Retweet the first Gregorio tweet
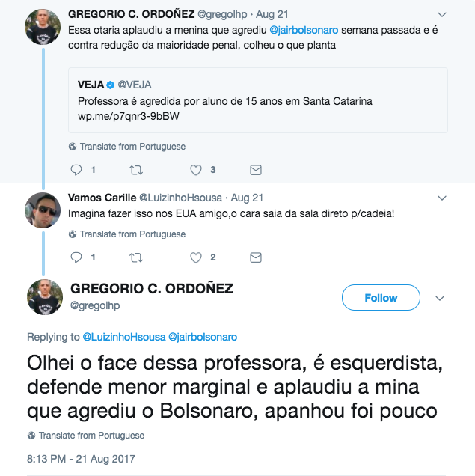475x476 pixels. pos(135,170)
